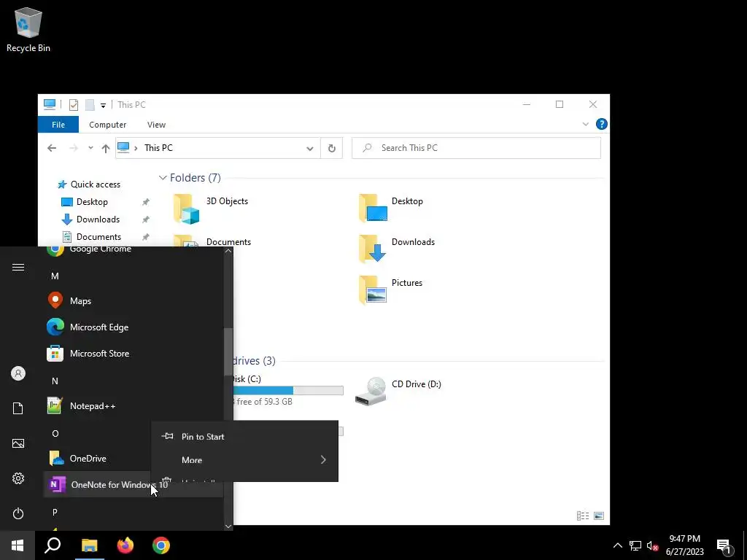Viewport: 747px width, 560px height.
Task: Open Customize Quick Access Toolbar dropdown
Action: (103, 105)
